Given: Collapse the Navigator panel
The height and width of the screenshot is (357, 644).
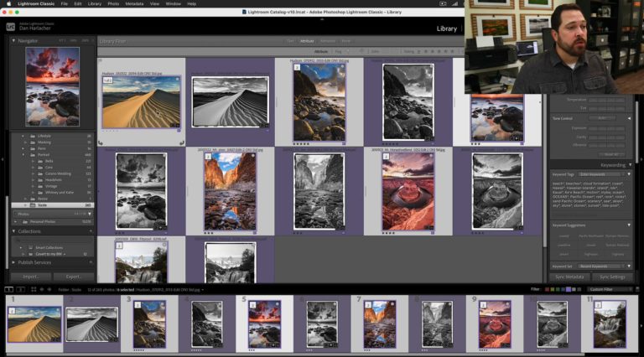Looking at the screenshot, I should click(13, 40).
